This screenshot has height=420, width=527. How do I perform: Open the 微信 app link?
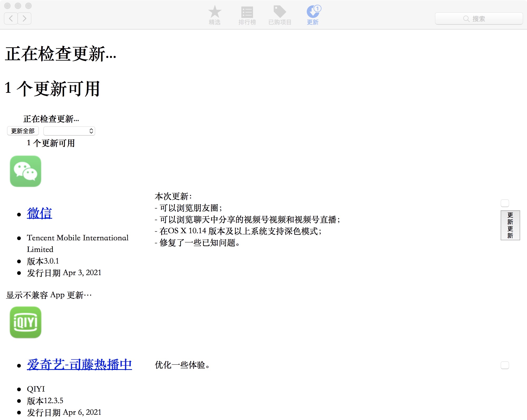point(40,213)
